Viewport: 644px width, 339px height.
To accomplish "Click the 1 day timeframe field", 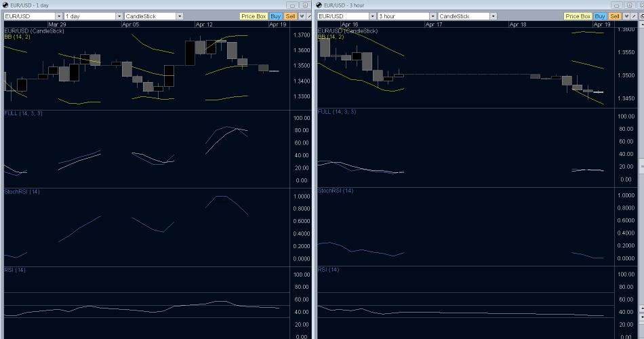I will pyautogui.click(x=90, y=16).
